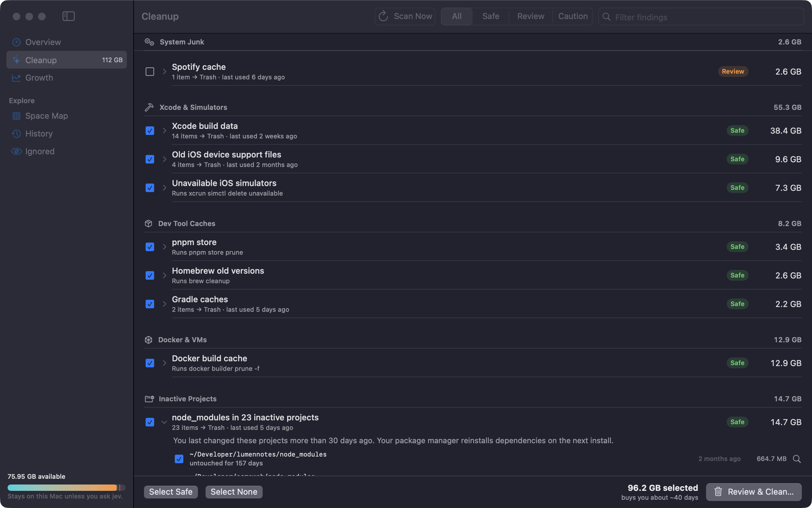
Task: Click the Select Safe button
Action: click(171, 492)
